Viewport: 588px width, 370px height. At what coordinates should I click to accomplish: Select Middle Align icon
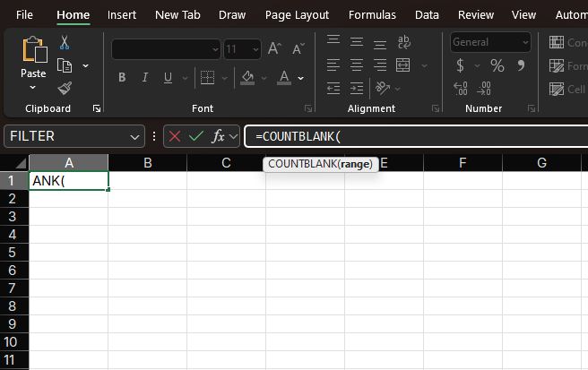pos(357,41)
